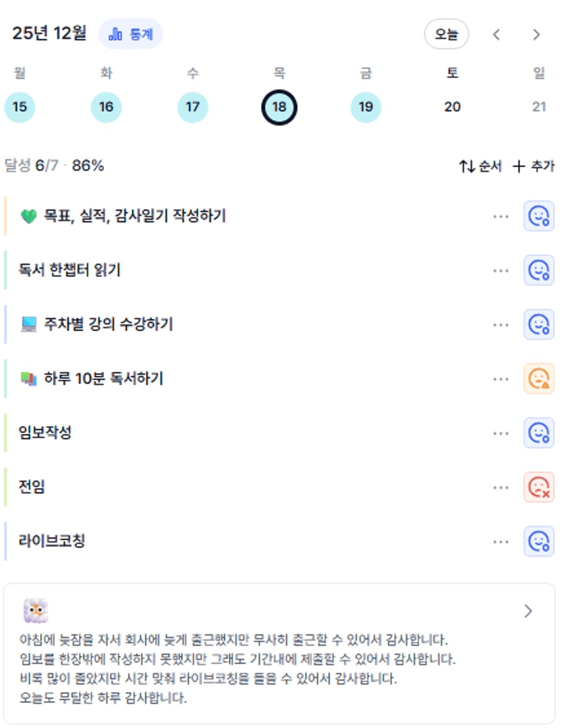
Task: Click the owl mascot icon in the note card
Action: tap(35, 611)
